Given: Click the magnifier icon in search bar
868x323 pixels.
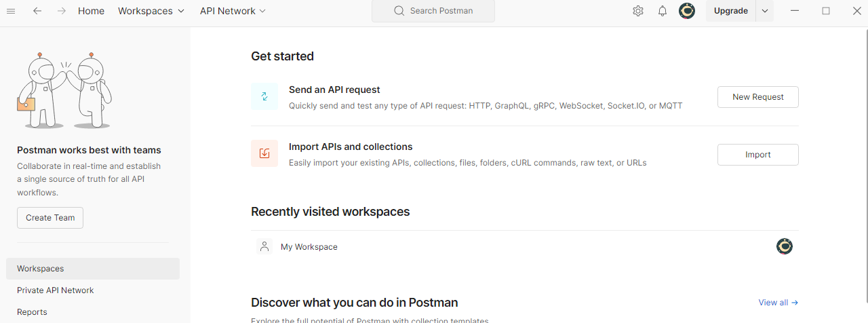Looking at the screenshot, I should tap(399, 11).
